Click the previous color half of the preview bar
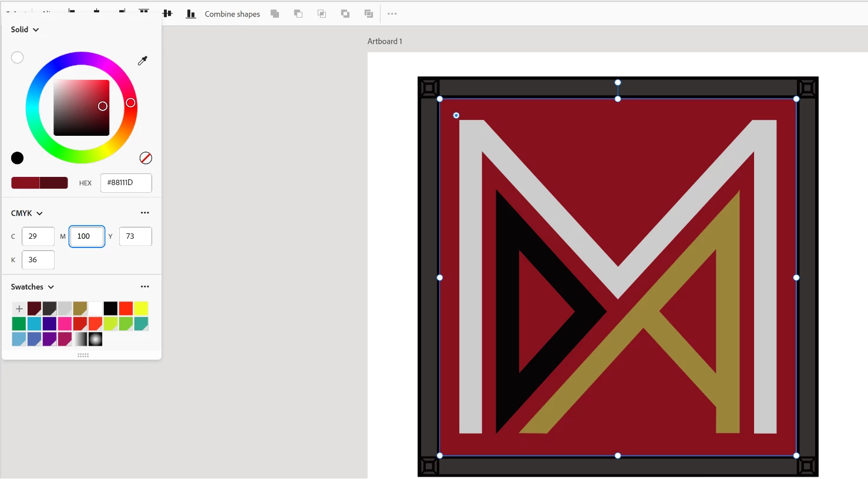The width and height of the screenshot is (868, 479). [53, 183]
